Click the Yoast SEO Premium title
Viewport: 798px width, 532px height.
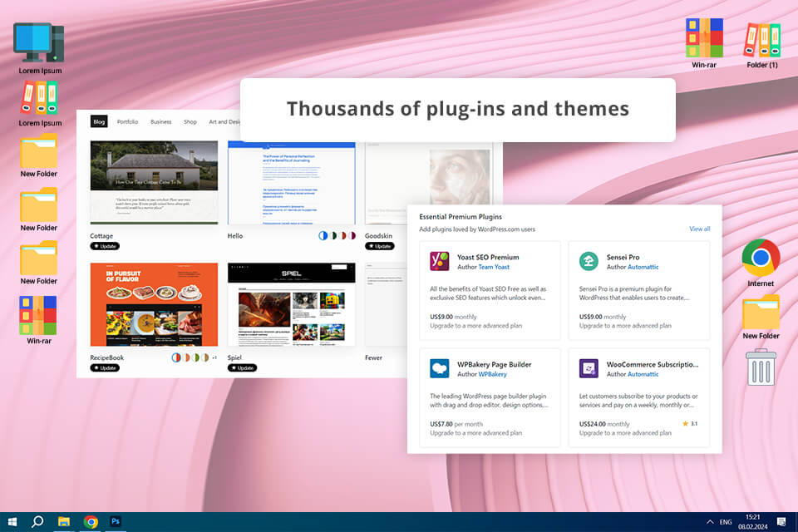pyautogui.click(x=488, y=257)
